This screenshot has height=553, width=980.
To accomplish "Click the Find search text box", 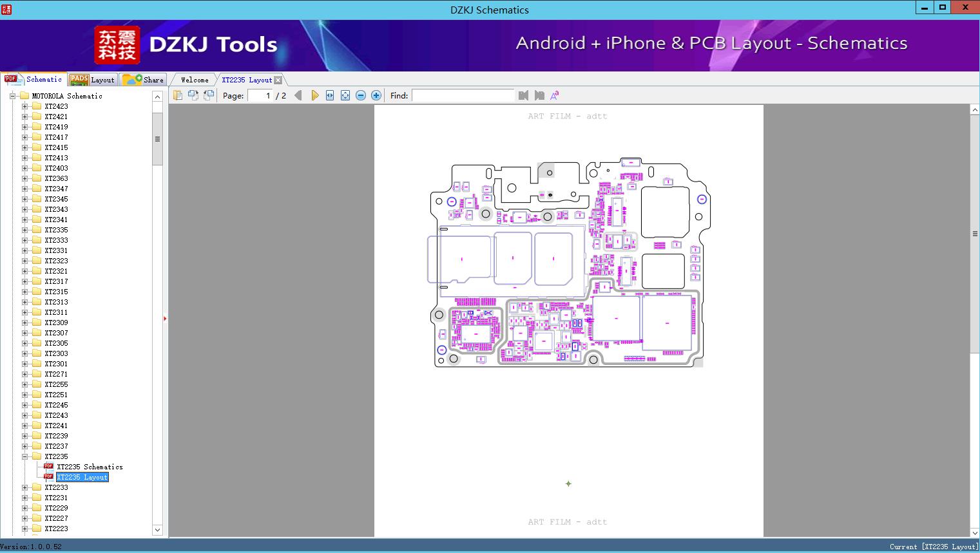I will (463, 95).
